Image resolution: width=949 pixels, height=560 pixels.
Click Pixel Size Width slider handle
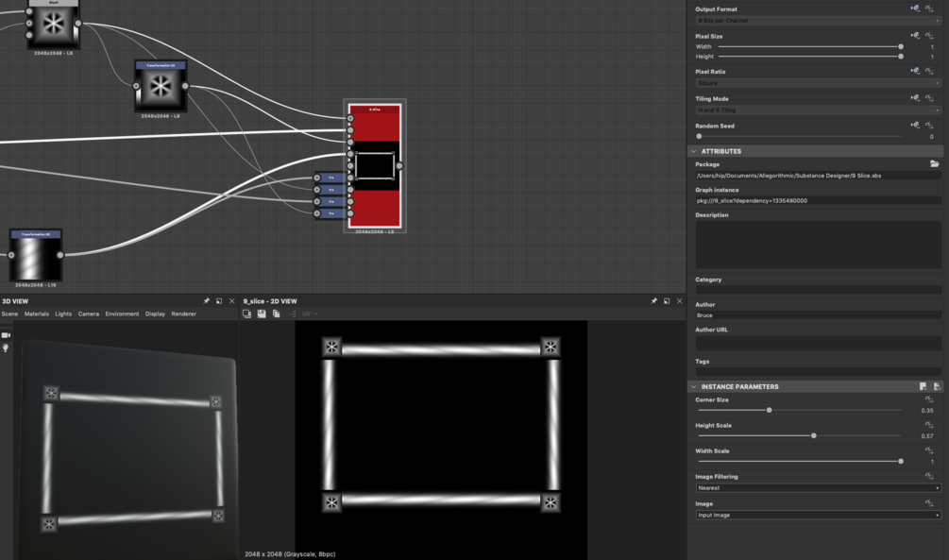click(901, 46)
